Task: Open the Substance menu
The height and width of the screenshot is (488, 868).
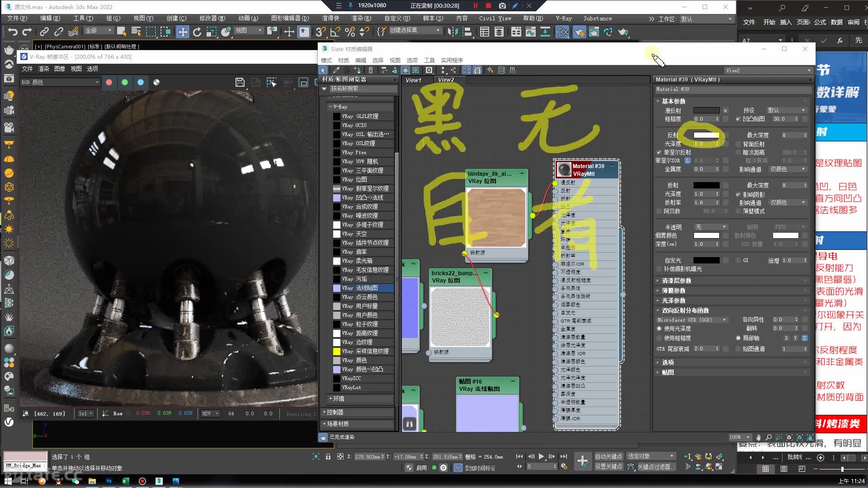Action: [598, 19]
